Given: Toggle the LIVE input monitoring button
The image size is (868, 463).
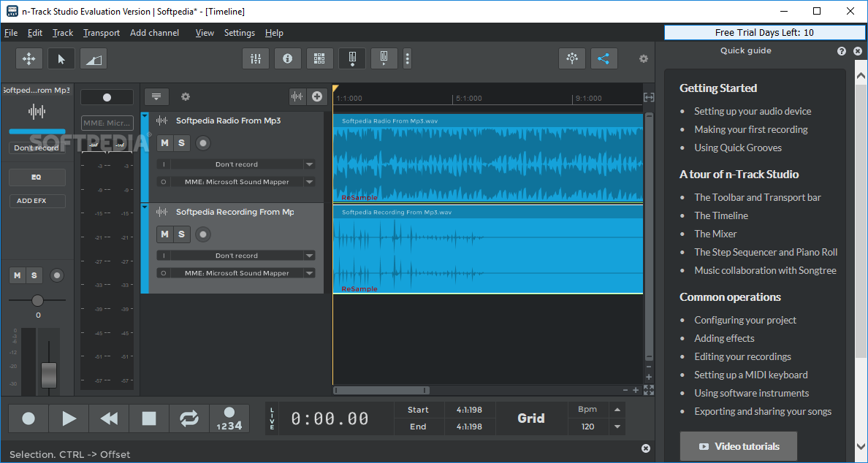Looking at the screenshot, I should (x=272, y=418).
